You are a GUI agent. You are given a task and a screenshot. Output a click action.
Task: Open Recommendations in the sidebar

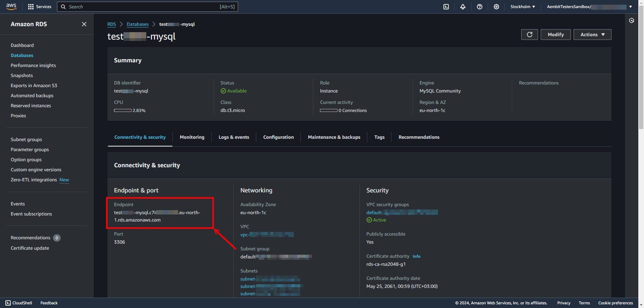click(x=31, y=238)
